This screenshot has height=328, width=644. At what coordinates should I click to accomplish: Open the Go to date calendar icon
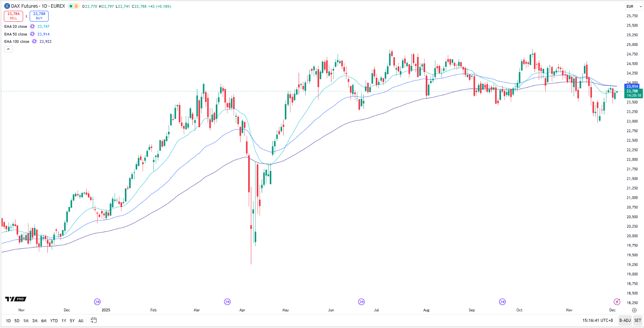tap(94, 320)
